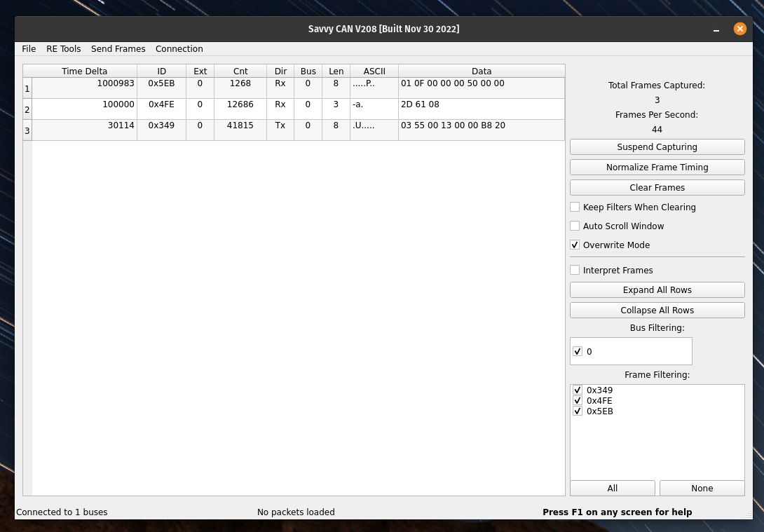The height and width of the screenshot is (532, 764).
Task: Collapse all rows in frame table
Action: 657,311
